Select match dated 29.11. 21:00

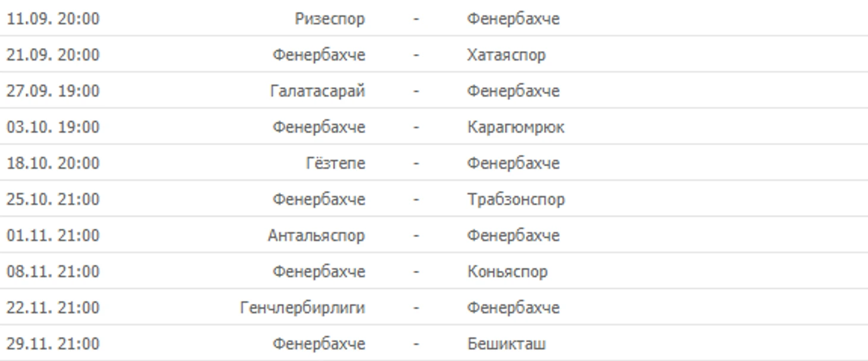click(434, 344)
